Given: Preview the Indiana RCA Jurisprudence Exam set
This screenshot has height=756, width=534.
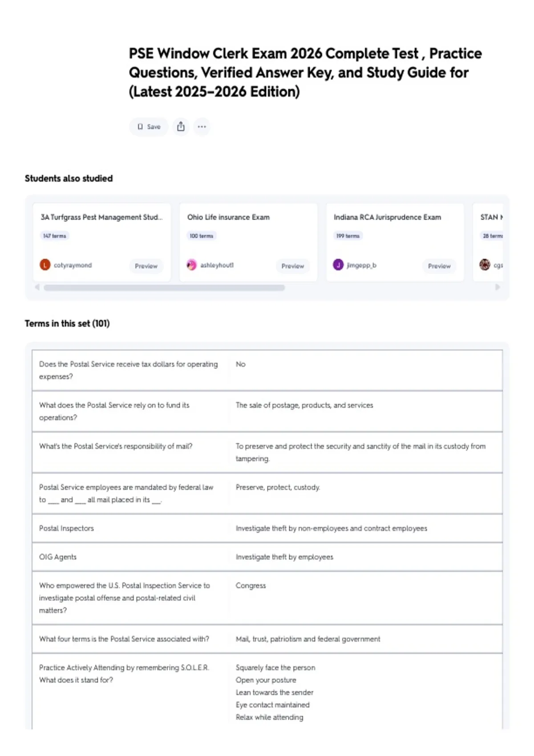Looking at the screenshot, I should point(439,266).
